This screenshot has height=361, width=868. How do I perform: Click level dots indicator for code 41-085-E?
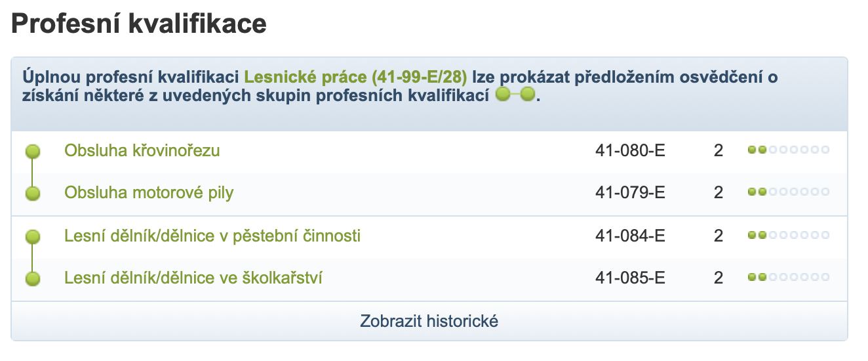coord(788,278)
